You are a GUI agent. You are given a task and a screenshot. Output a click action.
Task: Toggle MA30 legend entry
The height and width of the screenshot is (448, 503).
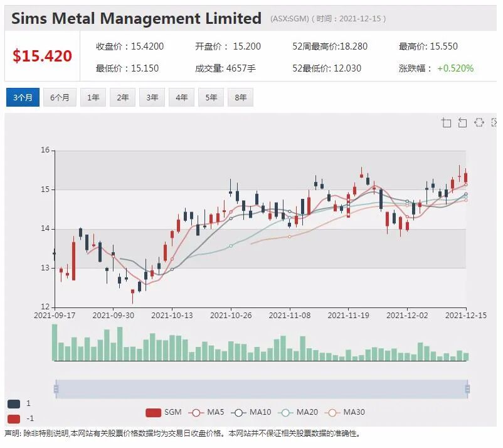tap(345, 412)
